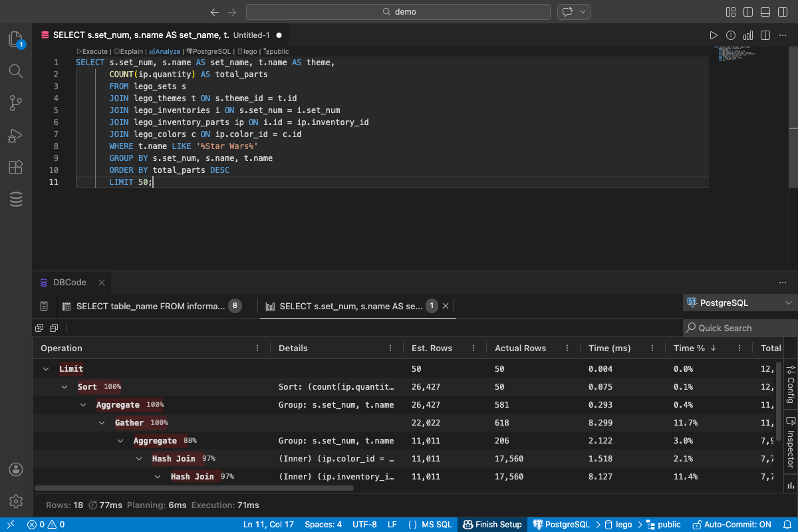Collapse the Limit node in the execution plan
Image resolution: width=798 pixels, height=532 pixels.
(x=45, y=368)
